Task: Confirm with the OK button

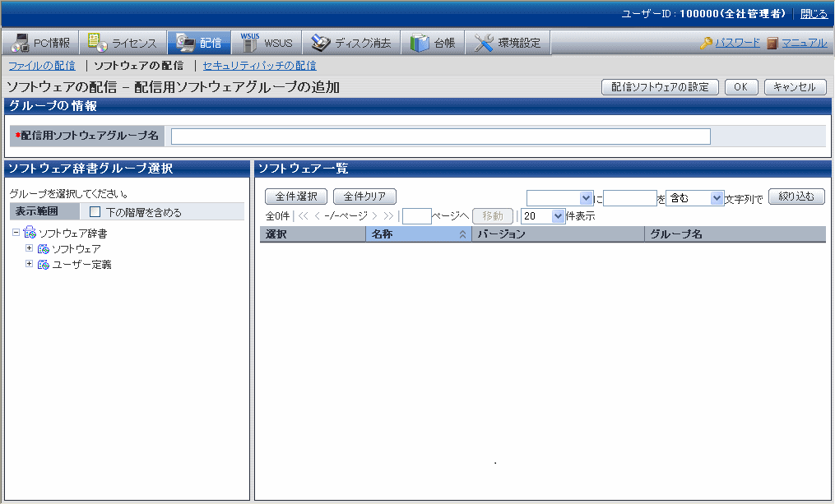Action: (741, 87)
